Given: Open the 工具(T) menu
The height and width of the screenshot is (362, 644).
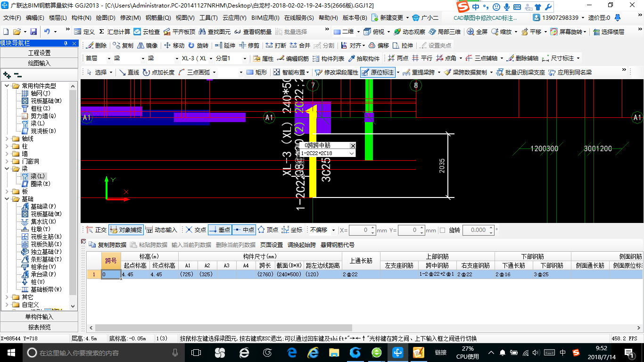Looking at the screenshot, I should coord(208,17).
